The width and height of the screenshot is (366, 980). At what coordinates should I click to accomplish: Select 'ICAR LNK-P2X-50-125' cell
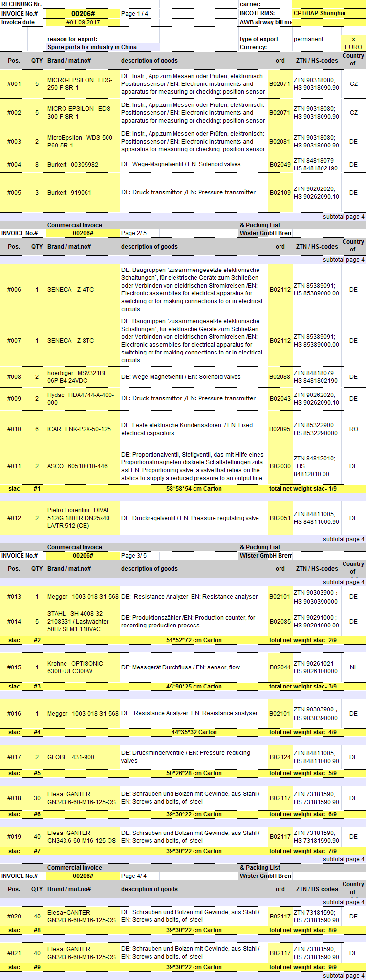tap(83, 429)
